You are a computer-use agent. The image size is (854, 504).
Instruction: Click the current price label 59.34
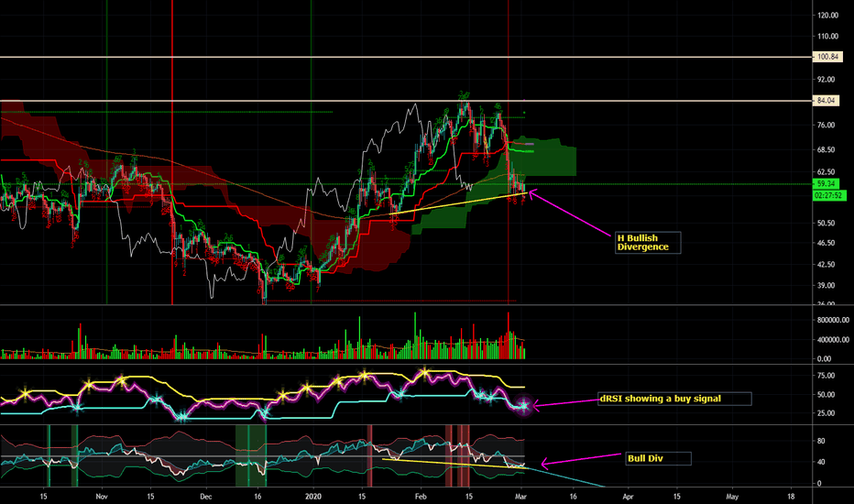(826, 183)
